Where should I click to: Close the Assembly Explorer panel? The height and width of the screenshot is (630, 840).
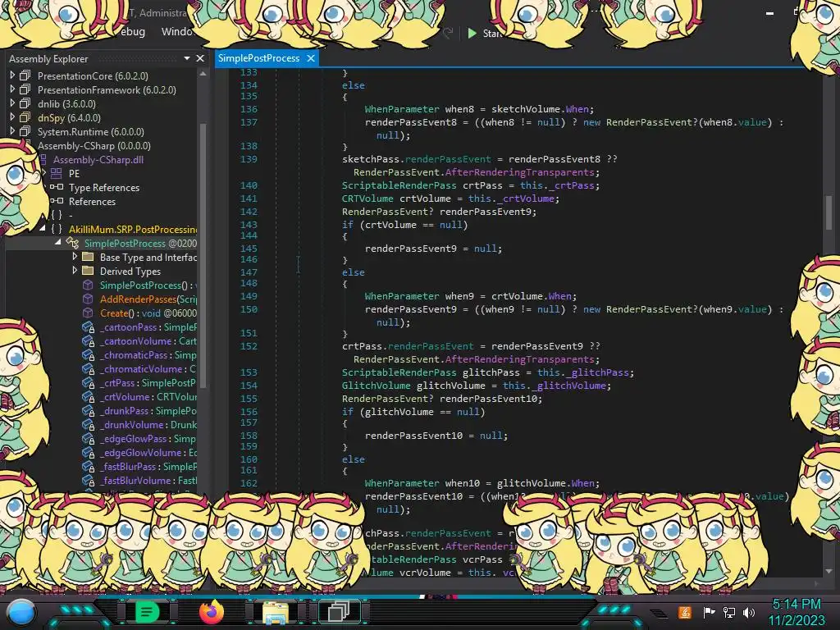pos(200,58)
